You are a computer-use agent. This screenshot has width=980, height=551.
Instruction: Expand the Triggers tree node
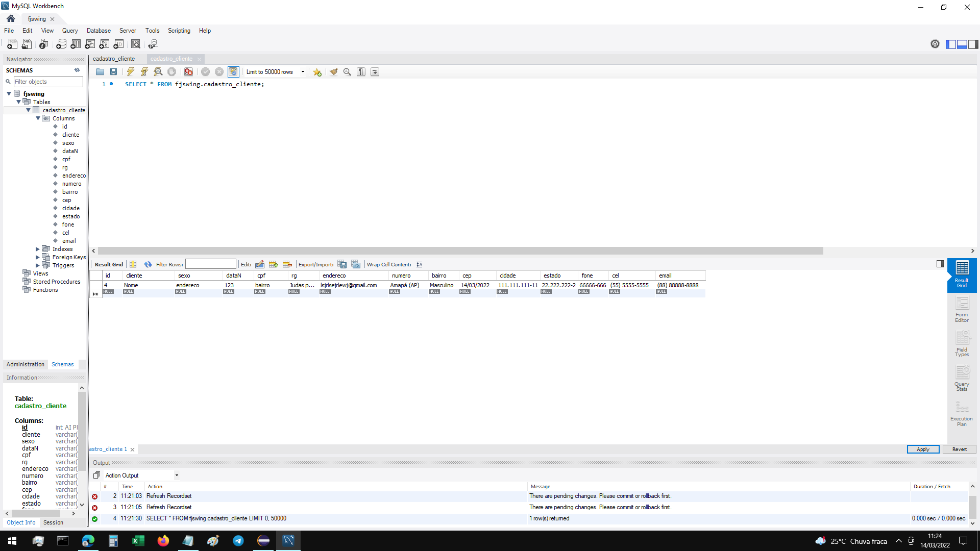pyautogui.click(x=38, y=265)
